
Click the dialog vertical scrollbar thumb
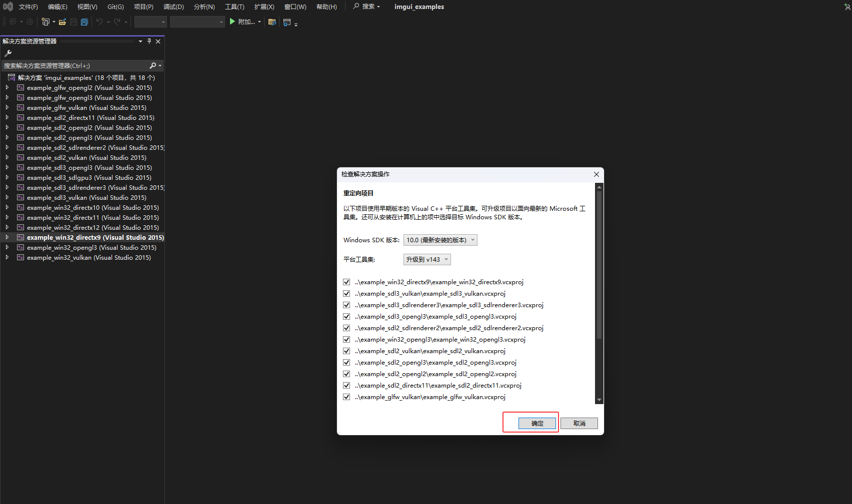point(599,265)
